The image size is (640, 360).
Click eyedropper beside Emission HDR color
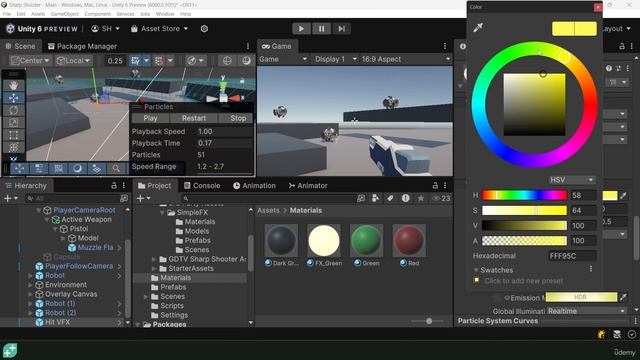point(623,298)
